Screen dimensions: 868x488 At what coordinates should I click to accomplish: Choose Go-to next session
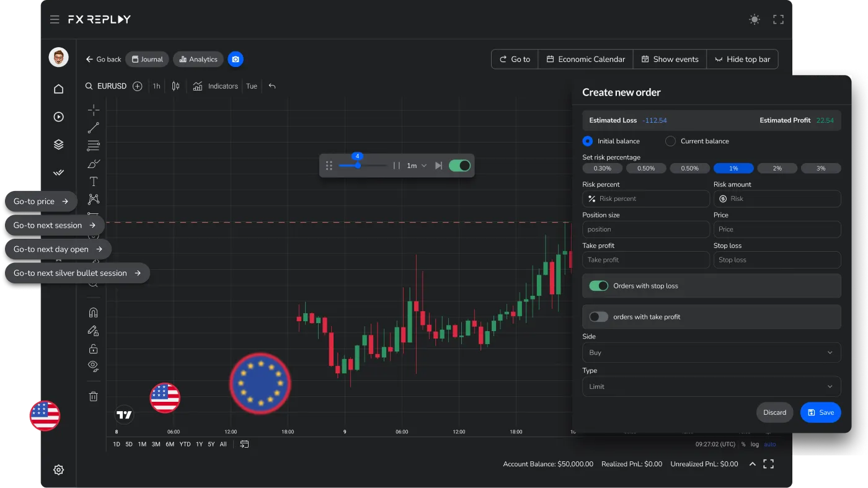tap(55, 225)
